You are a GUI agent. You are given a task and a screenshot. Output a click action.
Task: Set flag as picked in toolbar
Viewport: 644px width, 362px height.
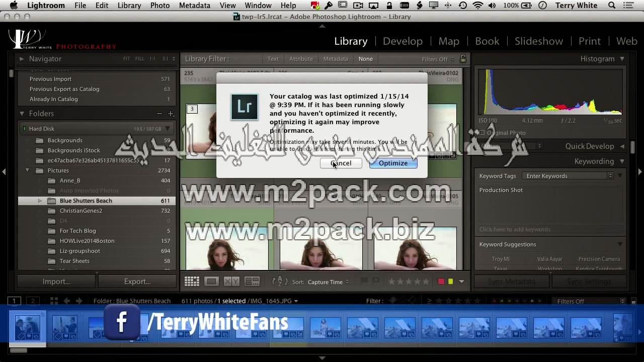pyautogui.click(x=364, y=282)
